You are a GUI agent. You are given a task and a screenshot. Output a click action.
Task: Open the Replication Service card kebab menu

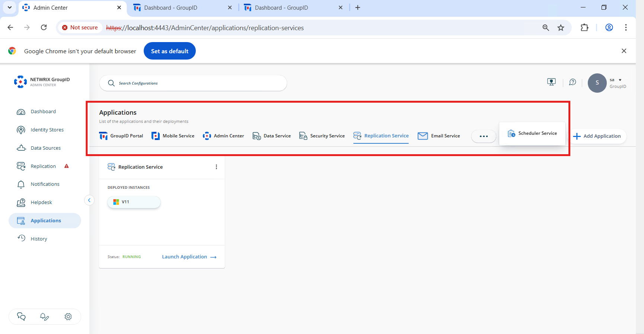click(216, 167)
